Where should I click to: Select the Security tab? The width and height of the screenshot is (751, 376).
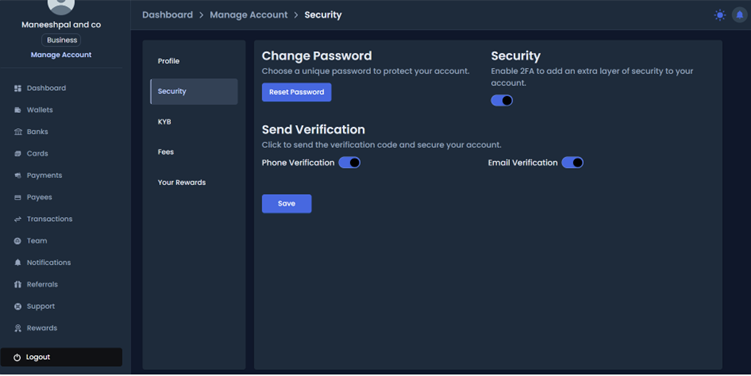[x=193, y=91]
